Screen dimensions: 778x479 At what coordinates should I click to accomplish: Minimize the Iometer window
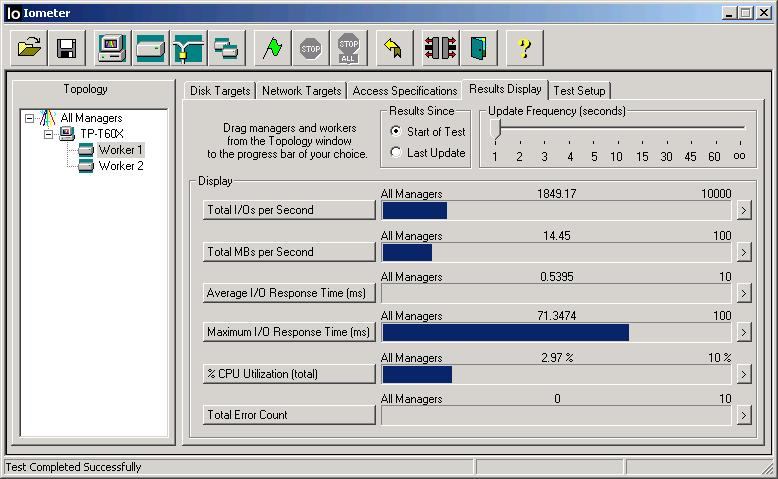[729, 13]
